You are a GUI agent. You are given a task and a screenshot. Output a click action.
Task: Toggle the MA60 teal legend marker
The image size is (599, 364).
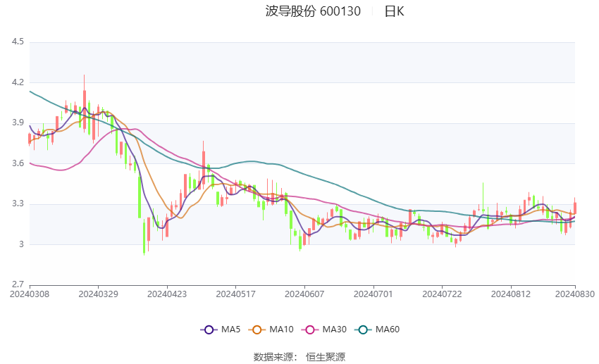tap(362, 329)
